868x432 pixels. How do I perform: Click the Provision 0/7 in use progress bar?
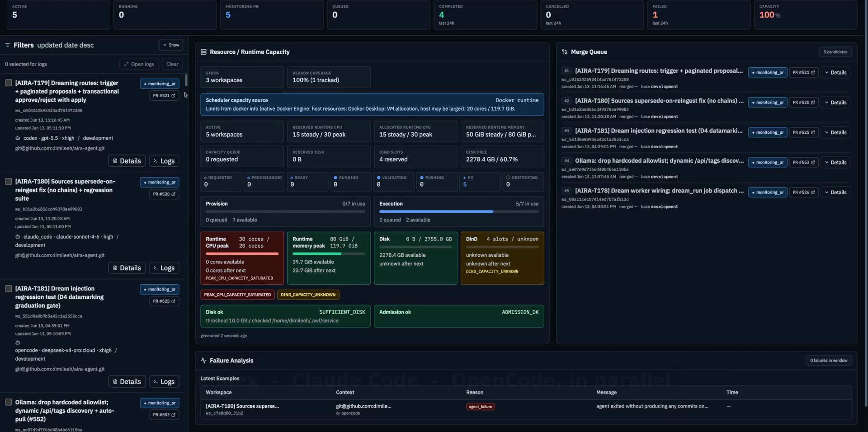click(285, 211)
